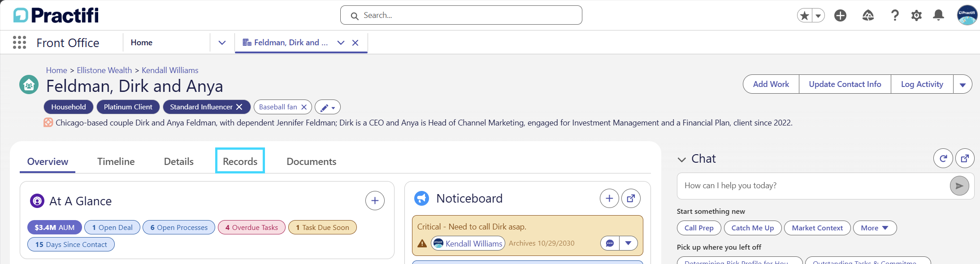Open the Kendall Williams breadcrumb link

tap(170, 70)
